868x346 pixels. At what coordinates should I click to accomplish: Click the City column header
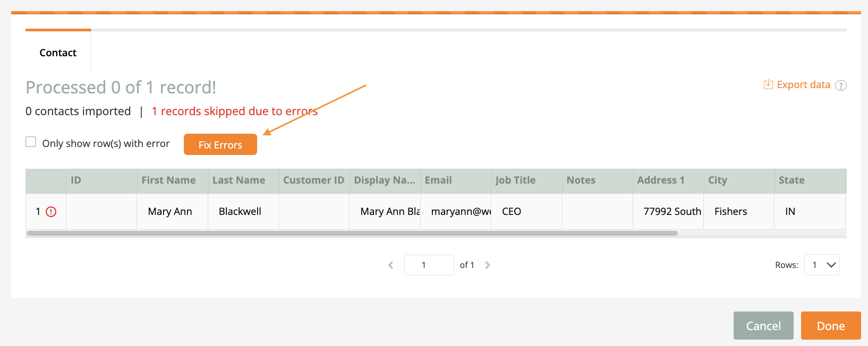click(x=739, y=180)
